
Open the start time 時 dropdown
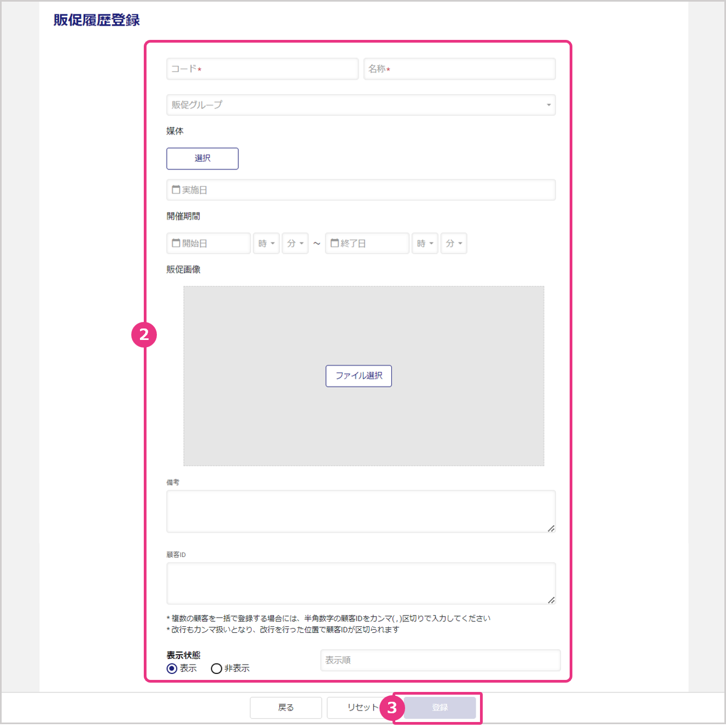pos(267,243)
